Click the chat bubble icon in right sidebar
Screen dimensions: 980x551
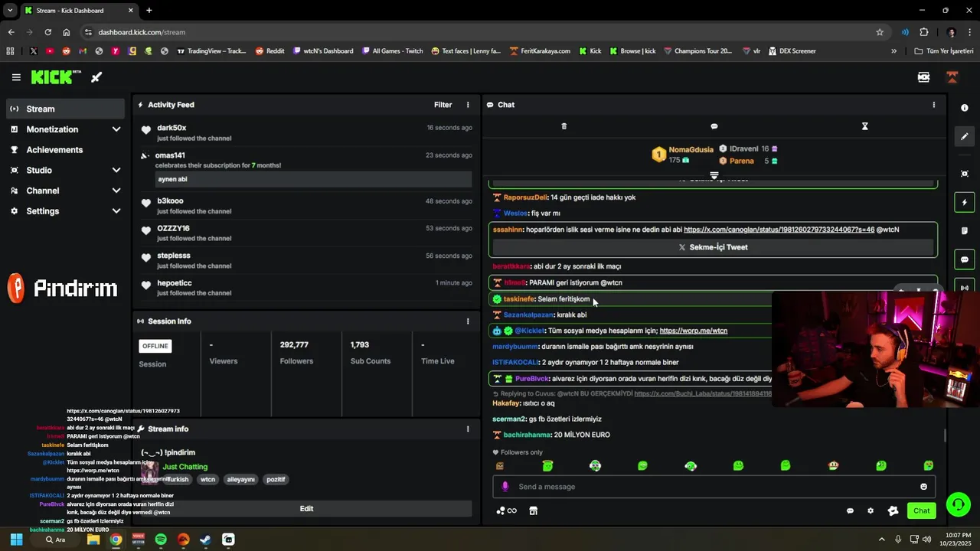pyautogui.click(x=965, y=259)
